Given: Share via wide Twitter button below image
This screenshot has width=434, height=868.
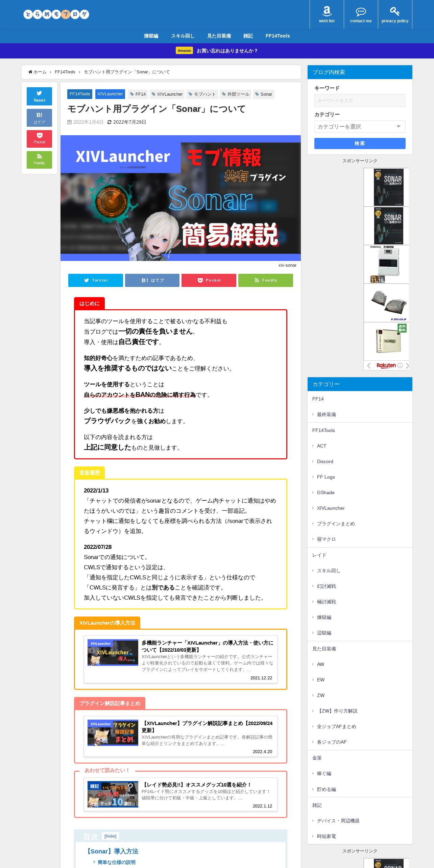Looking at the screenshot, I should 96,280.
